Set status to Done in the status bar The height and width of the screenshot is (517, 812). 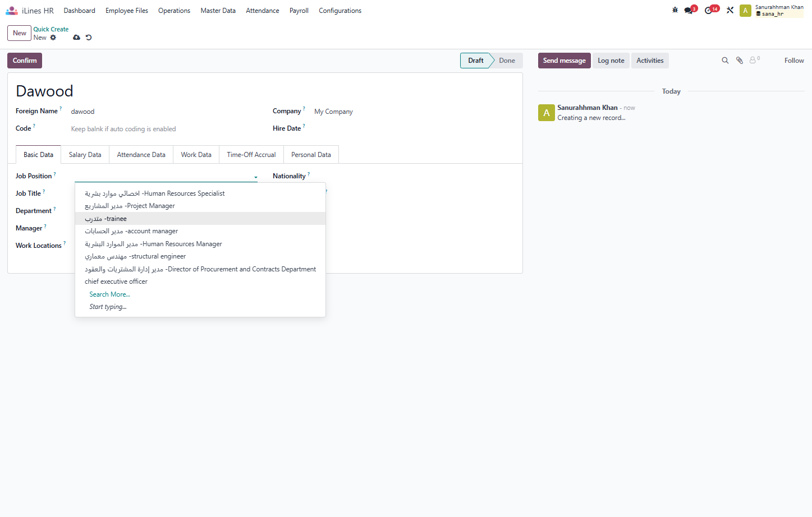[x=507, y=61]
